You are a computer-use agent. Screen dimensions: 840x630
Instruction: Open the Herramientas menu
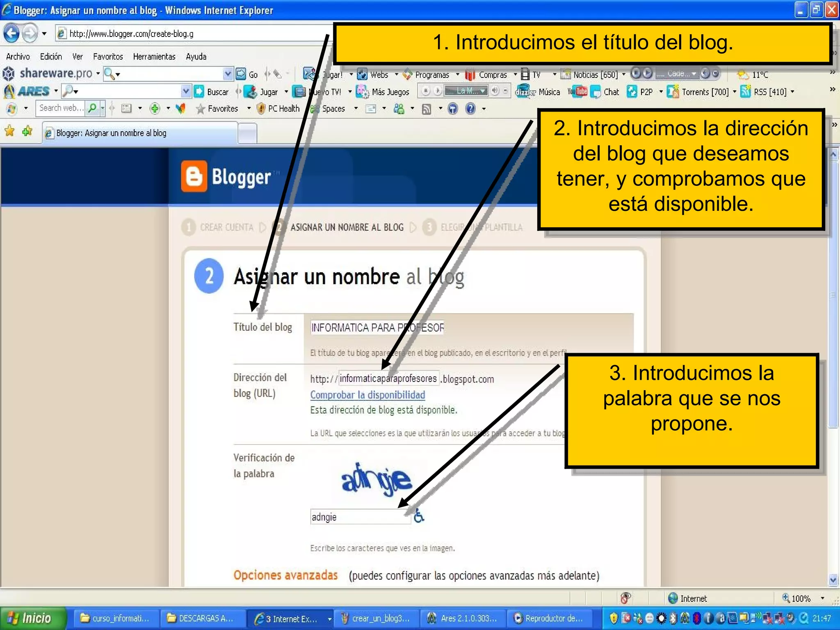click(x=154, y=57)
